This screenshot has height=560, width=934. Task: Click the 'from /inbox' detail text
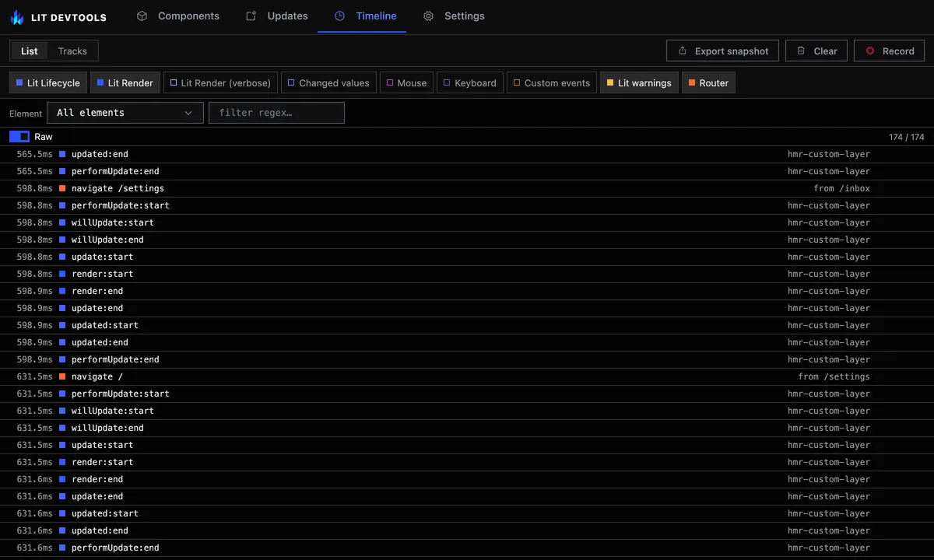pos(842,188)
